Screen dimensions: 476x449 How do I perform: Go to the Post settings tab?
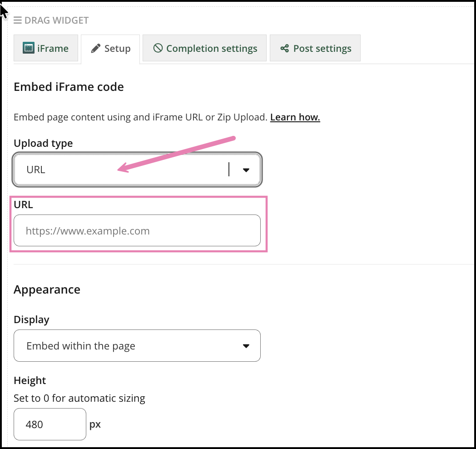322,48
